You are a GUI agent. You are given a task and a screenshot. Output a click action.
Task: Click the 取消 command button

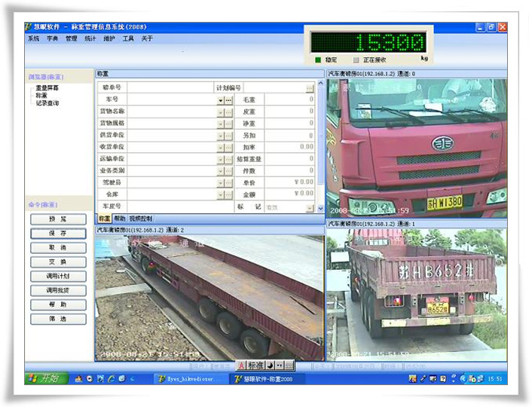point(58,248)
